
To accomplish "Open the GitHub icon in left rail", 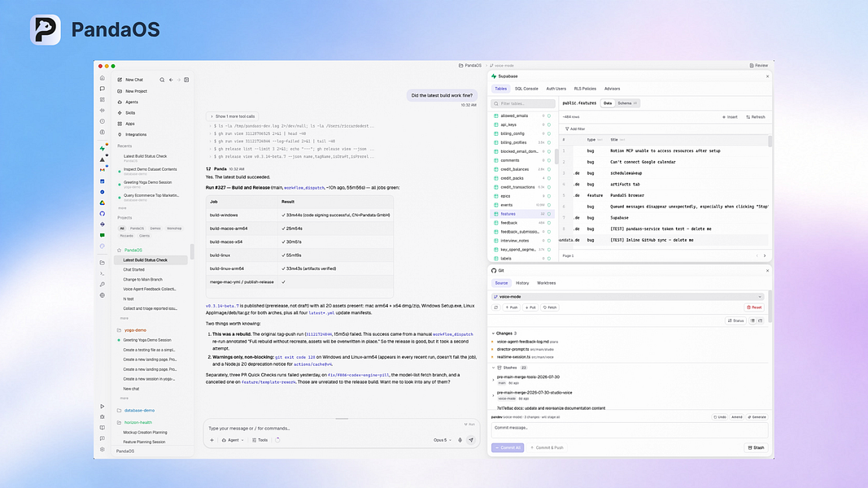I will [x=102, y=214].
